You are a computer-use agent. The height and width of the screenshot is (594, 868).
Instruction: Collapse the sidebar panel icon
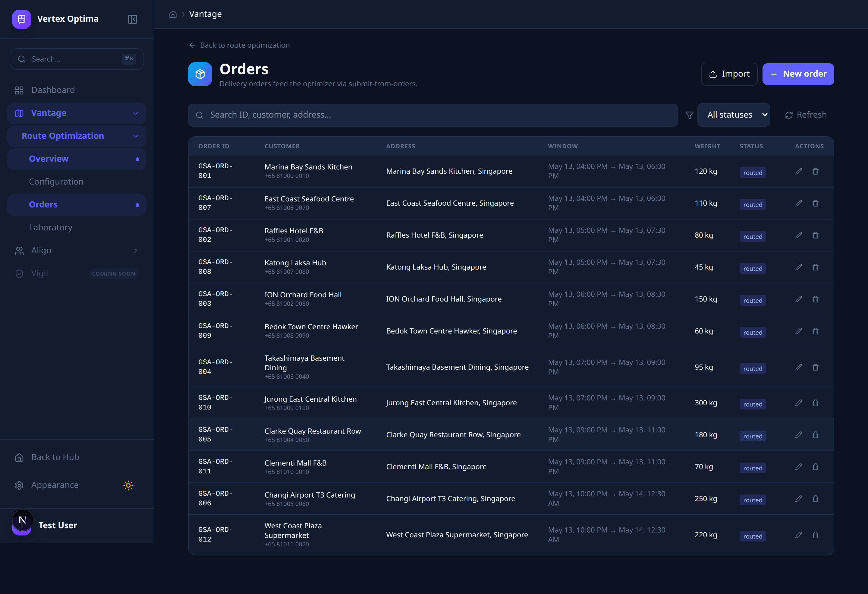tap(133, 19)
